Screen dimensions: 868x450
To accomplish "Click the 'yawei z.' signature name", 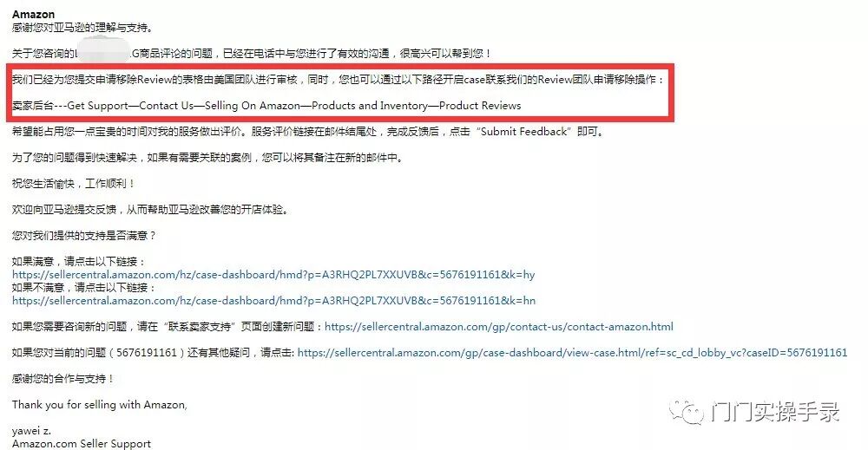I will (x=31, y=431).
